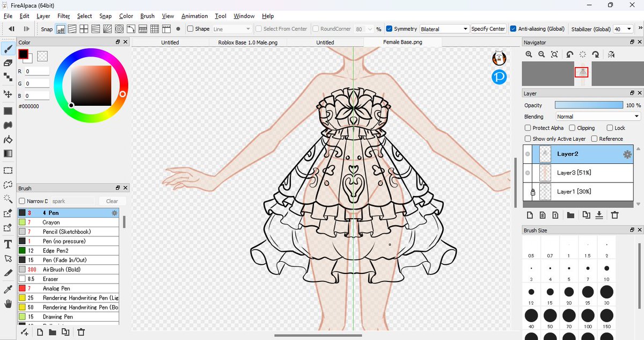
Task: Select the rectangular Select tool
Action: click(8, 171)
